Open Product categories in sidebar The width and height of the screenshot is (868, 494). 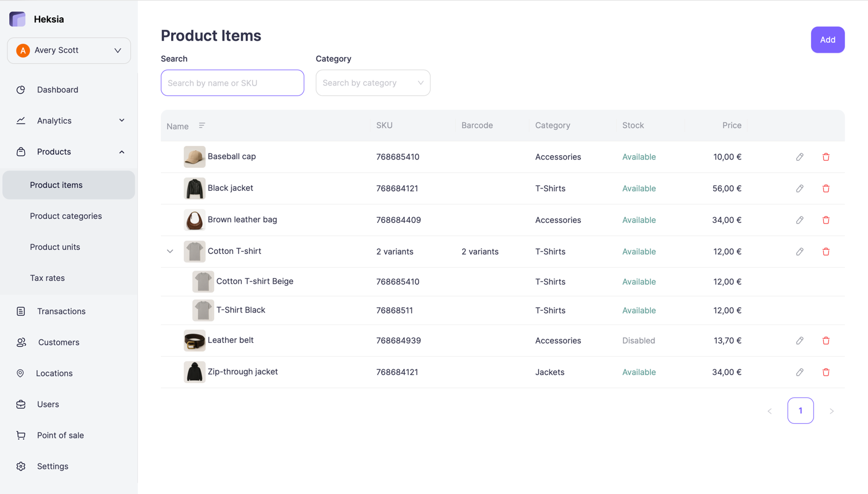click(x=66, y=216)
